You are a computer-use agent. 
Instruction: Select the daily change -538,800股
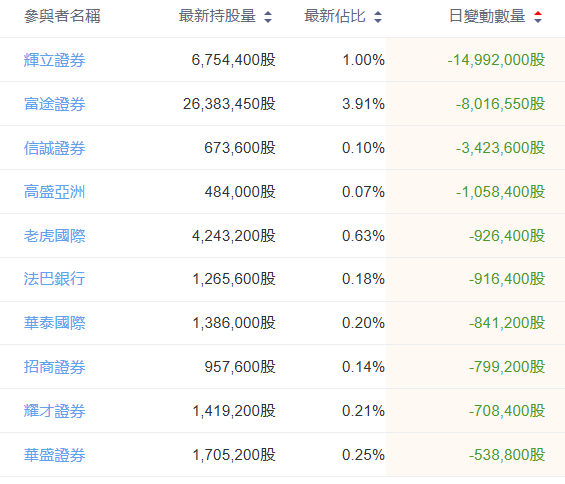(507, 455)
